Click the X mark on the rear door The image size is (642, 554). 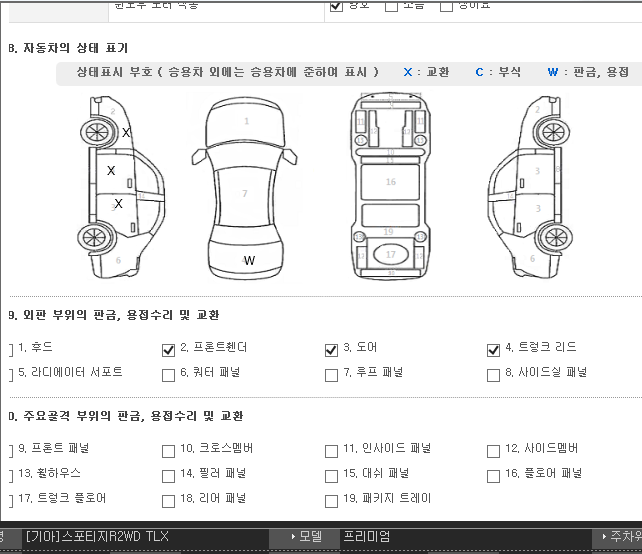118,204
